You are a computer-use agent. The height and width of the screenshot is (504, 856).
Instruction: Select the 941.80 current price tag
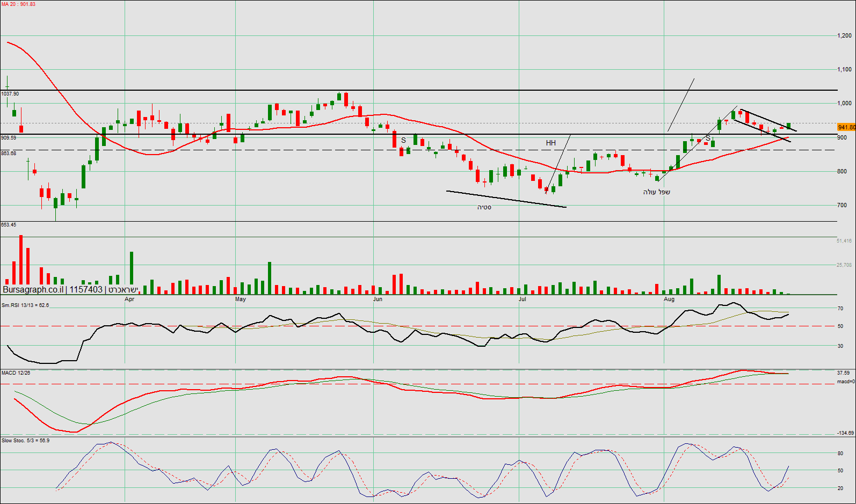[x=846, y=128]
